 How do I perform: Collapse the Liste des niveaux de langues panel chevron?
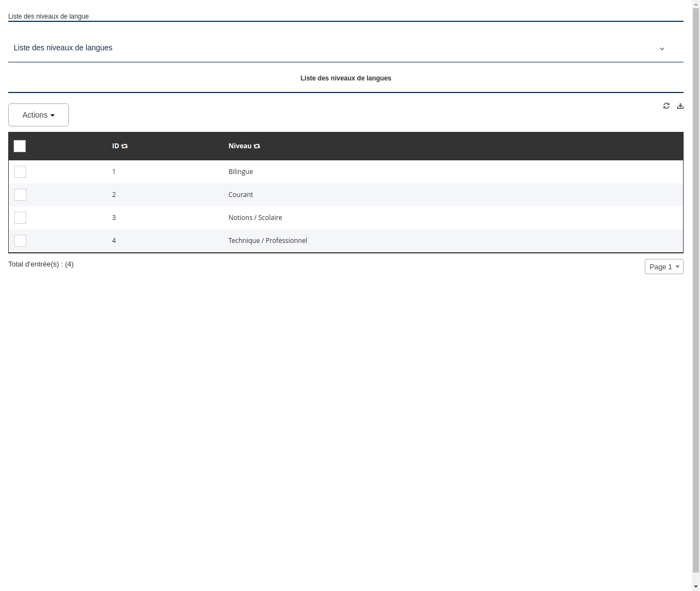662,49
